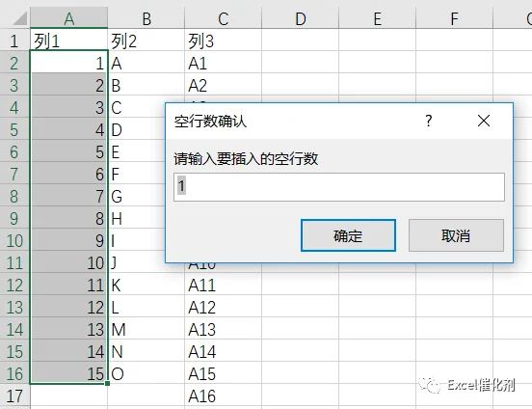
Task: Click cell A6 with value 5
Action: [68, 151]
